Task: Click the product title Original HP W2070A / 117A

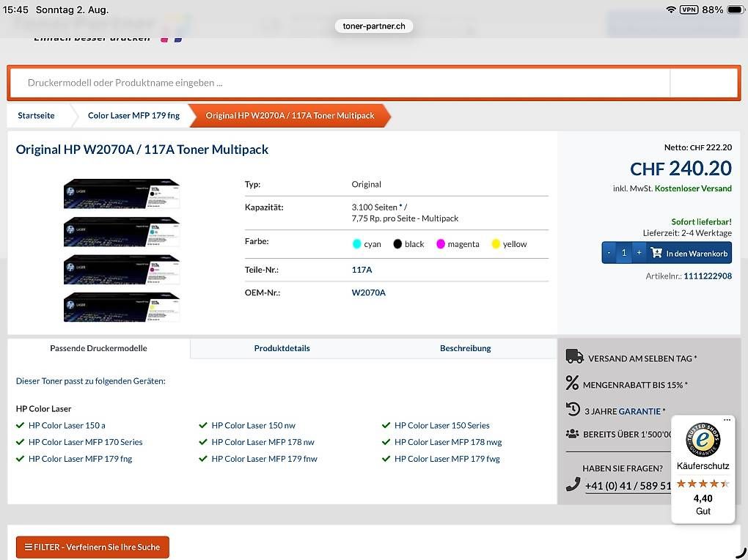Action: click(142, 150)
